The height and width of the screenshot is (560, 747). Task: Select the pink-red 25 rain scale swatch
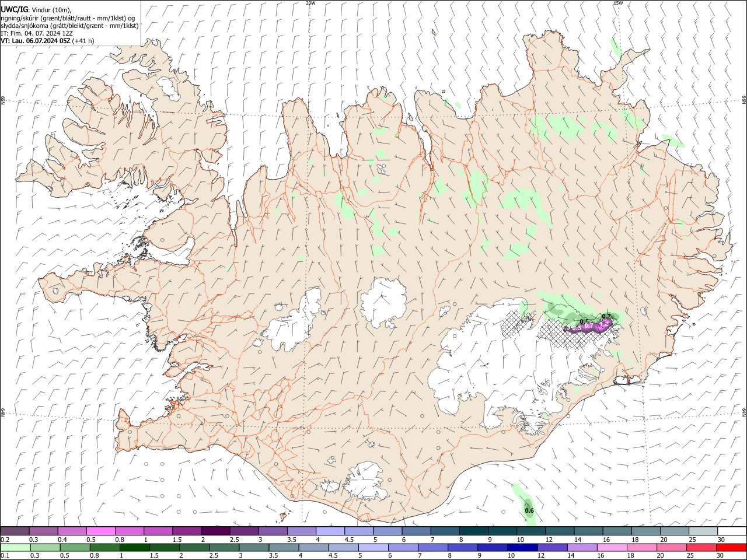point(701,548)
